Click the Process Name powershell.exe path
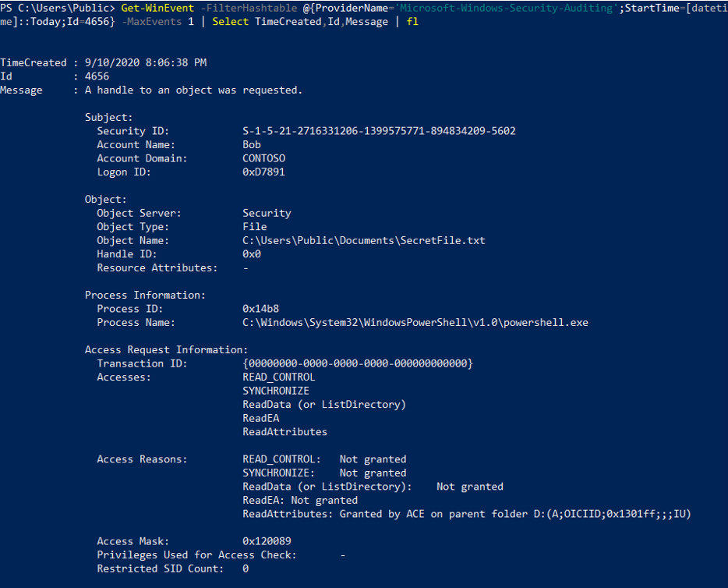This screenshot has height=588, width=728. pyautogui.click(x=415, y=323)
